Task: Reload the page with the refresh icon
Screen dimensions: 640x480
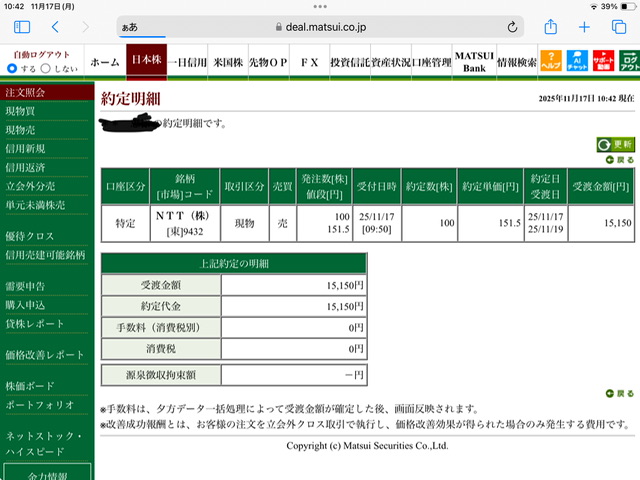Action: [512, 27]
